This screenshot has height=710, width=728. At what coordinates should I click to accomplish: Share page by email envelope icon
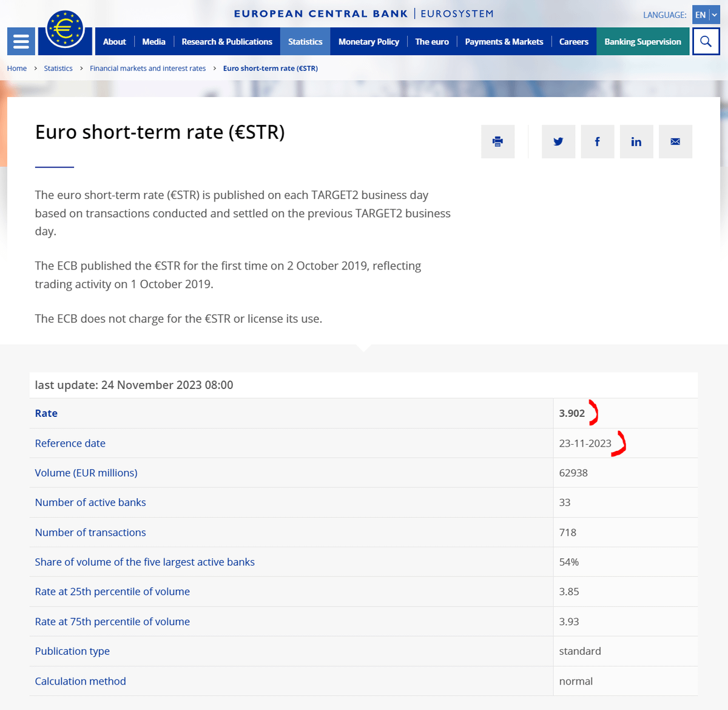675,141
